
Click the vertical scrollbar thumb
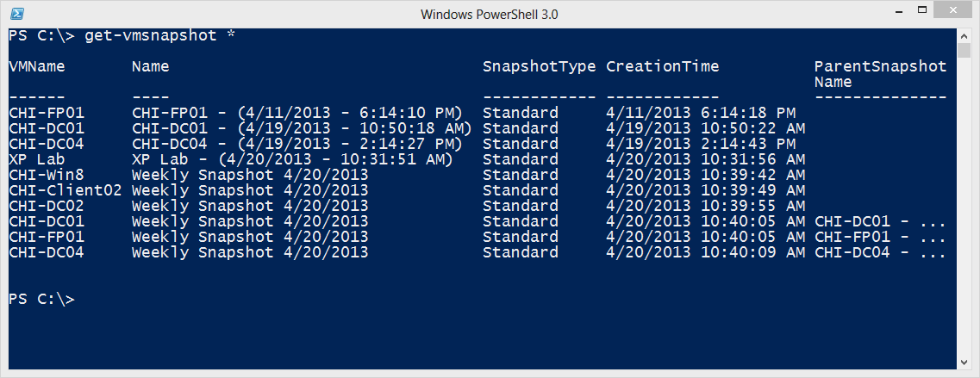click(x=964, y=50)
